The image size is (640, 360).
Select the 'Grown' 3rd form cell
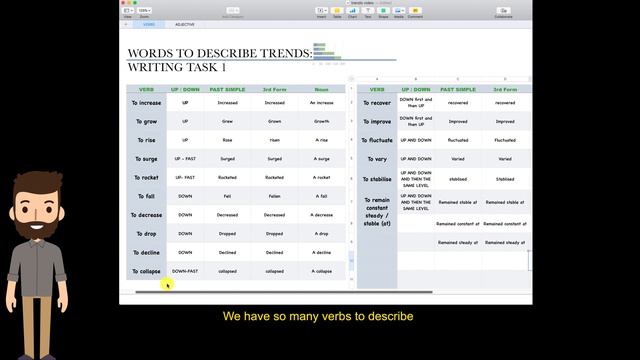point(275,122)
